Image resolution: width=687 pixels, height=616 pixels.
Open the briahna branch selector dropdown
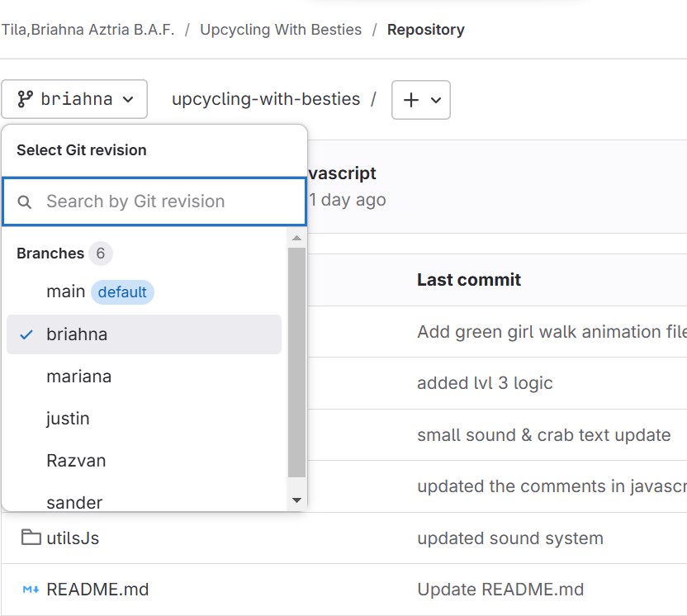[x=74, y=99]
